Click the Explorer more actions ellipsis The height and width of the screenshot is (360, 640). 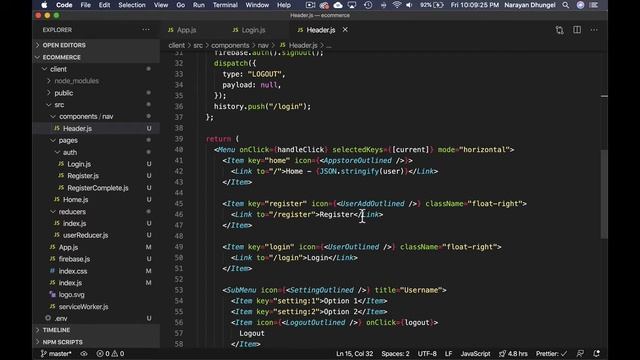tap(146, 29)
